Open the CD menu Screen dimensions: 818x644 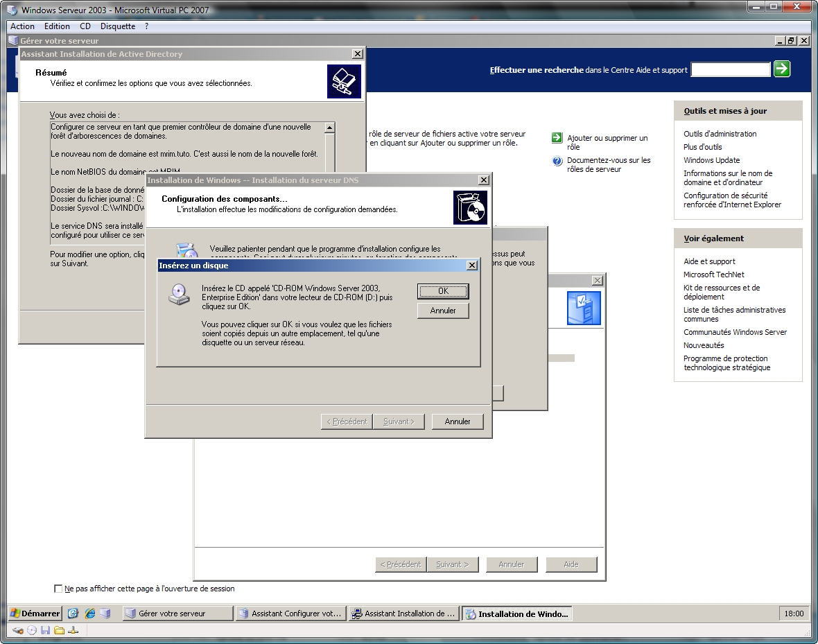tap(85, 26)
